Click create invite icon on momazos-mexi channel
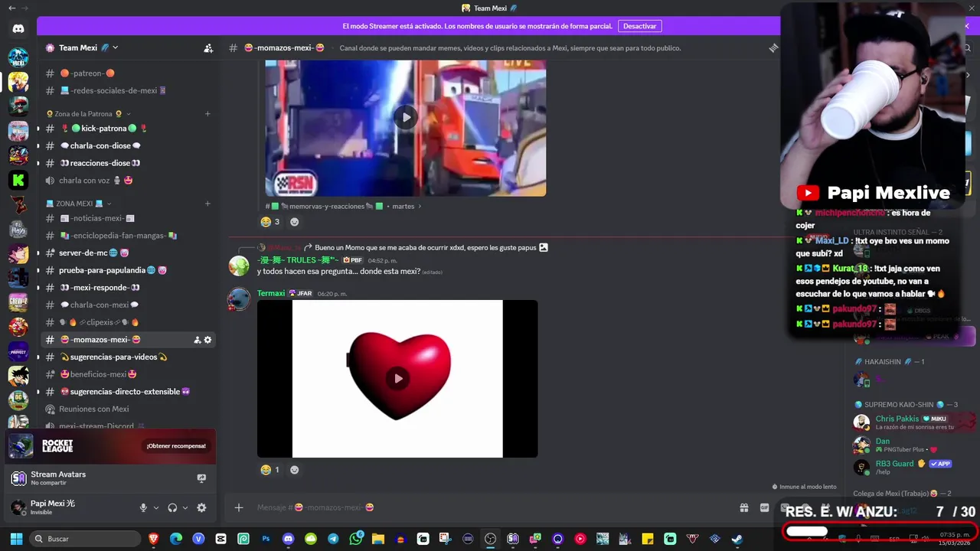This screenshot has height=551, width=980. [197, 340]
